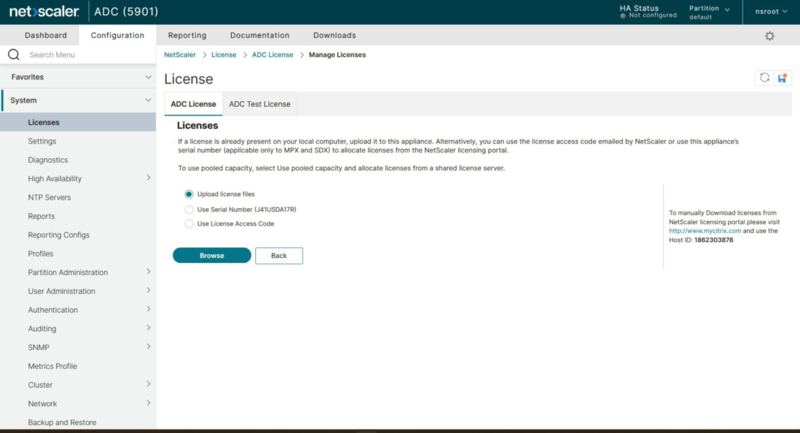800x433 pixels.
Task: Select Use License Access Code radio button
Action: [189, 224]
